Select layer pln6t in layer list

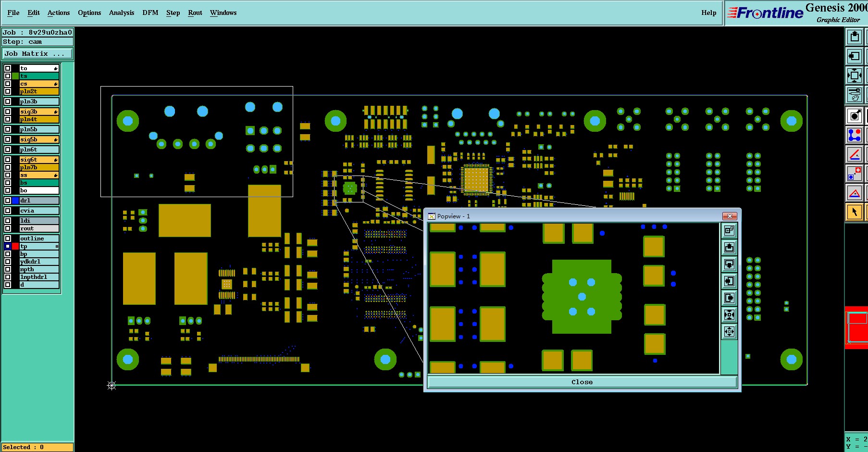39,150
